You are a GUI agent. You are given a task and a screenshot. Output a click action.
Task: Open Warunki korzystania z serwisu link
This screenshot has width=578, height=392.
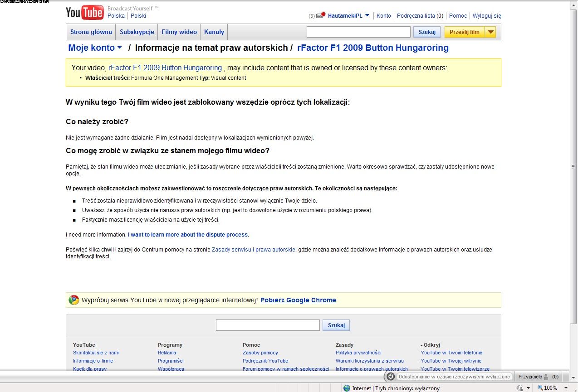370,361
